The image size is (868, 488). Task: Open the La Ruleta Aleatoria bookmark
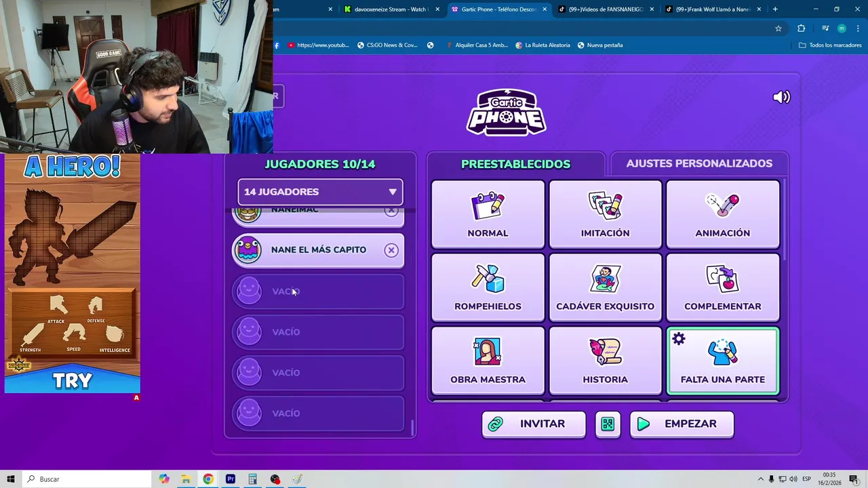pos(542,45)
